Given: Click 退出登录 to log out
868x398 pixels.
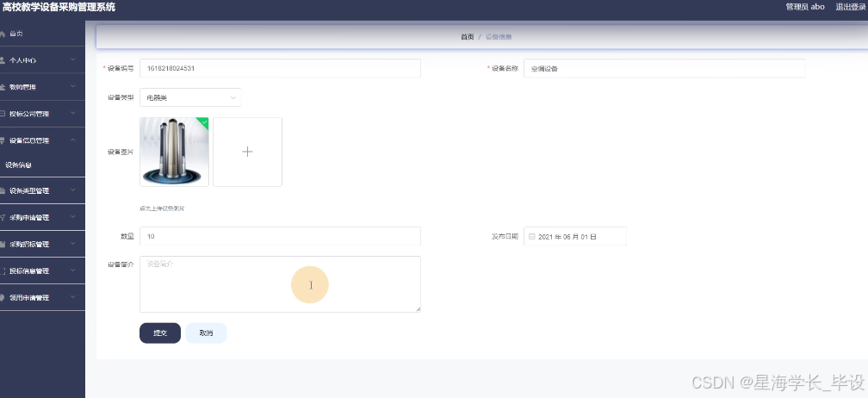Looking at the screenshot, I should point(850,7).
